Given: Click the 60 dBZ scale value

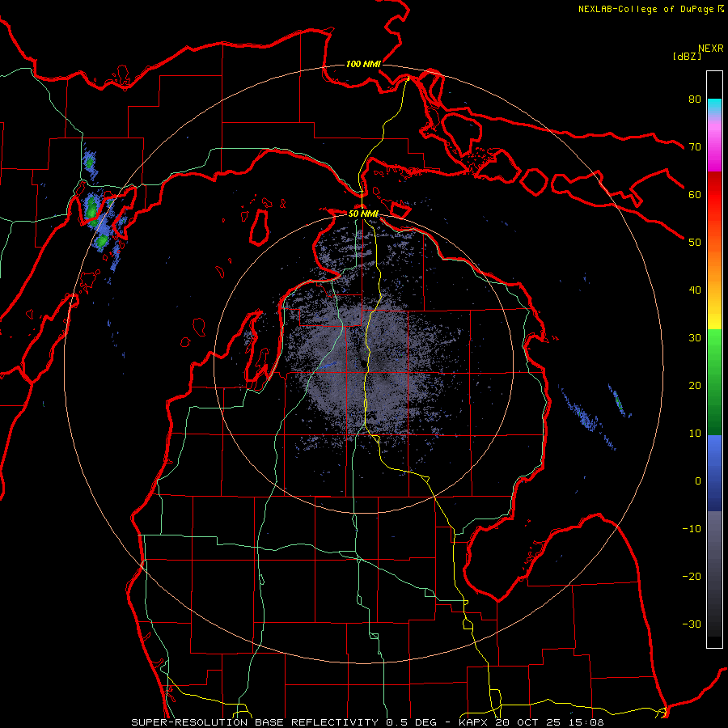Looking at the screenshot, I should point(695,194).
